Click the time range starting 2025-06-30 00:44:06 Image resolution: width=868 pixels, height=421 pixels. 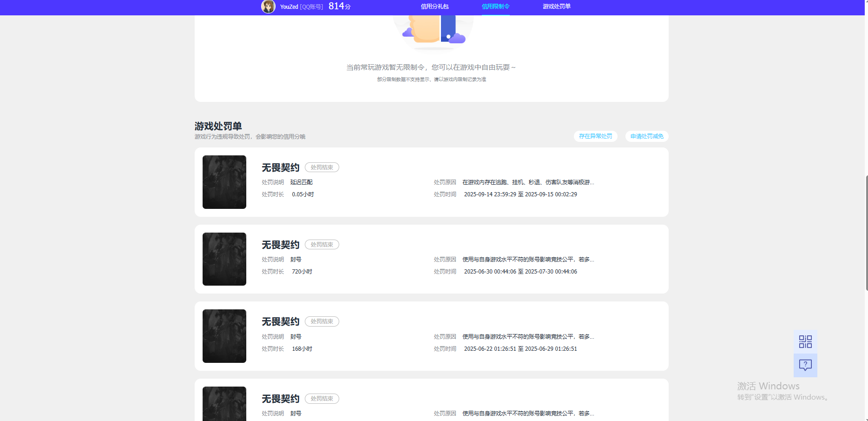tap(520, 272)
